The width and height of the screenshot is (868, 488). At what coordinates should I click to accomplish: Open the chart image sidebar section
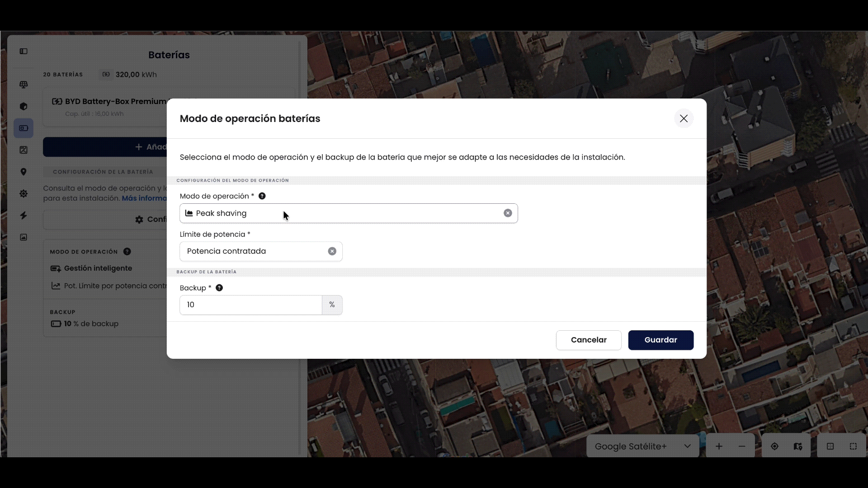point(24,150)
